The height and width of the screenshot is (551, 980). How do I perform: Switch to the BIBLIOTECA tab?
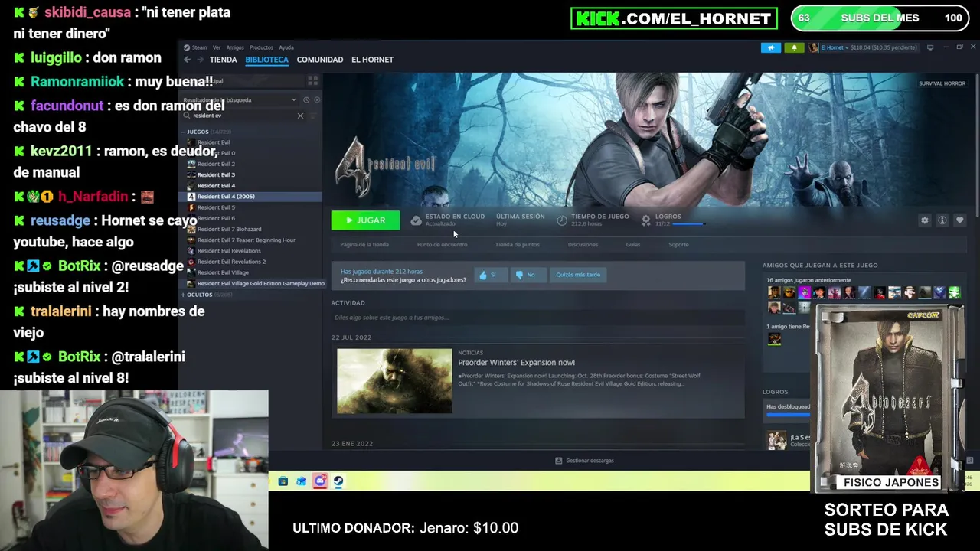coord(266,60)
